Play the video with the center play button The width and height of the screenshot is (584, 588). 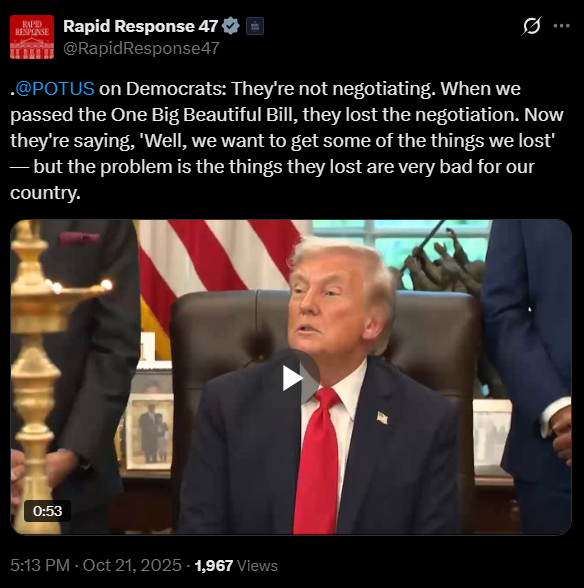point(291,378)
